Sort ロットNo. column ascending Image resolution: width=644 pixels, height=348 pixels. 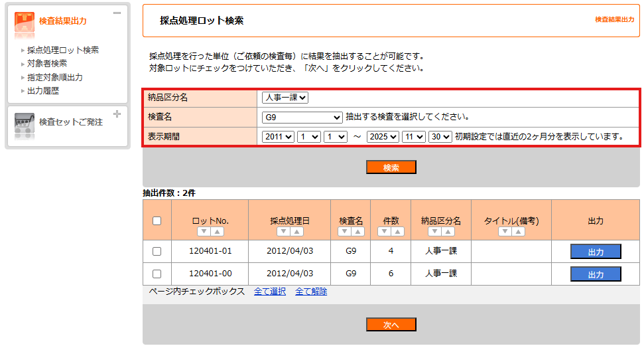217,232
